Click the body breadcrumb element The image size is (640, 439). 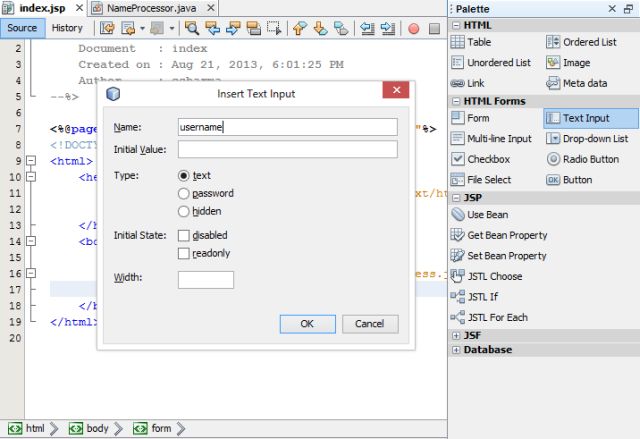88,428
